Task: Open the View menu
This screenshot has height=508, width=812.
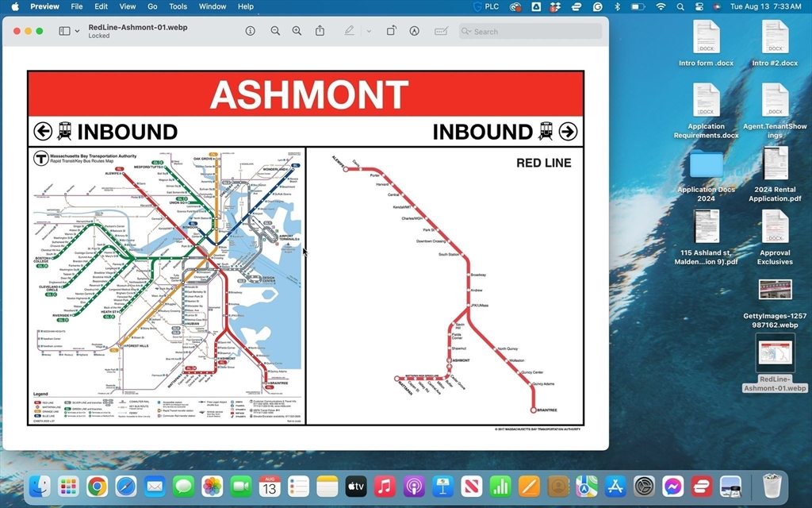Action: click(x=127, y=6)
